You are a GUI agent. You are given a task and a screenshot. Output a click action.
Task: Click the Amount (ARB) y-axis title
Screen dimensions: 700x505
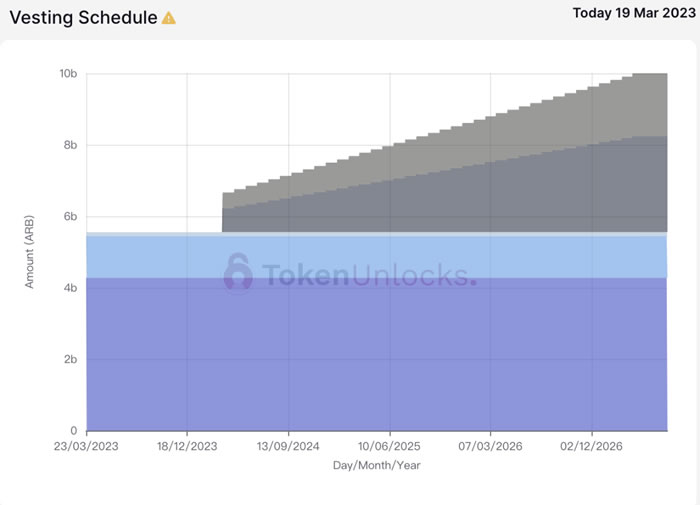click(30, 253)
